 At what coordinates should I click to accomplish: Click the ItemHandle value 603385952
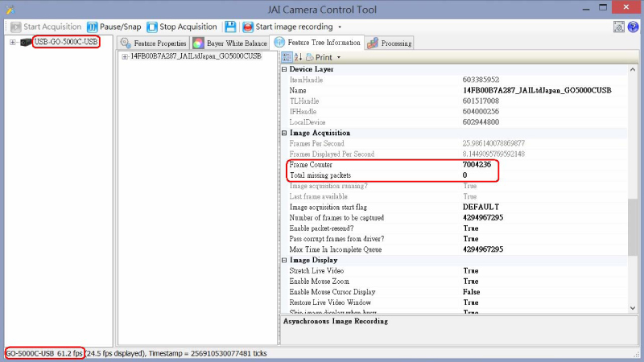click(x=481, y=80)
